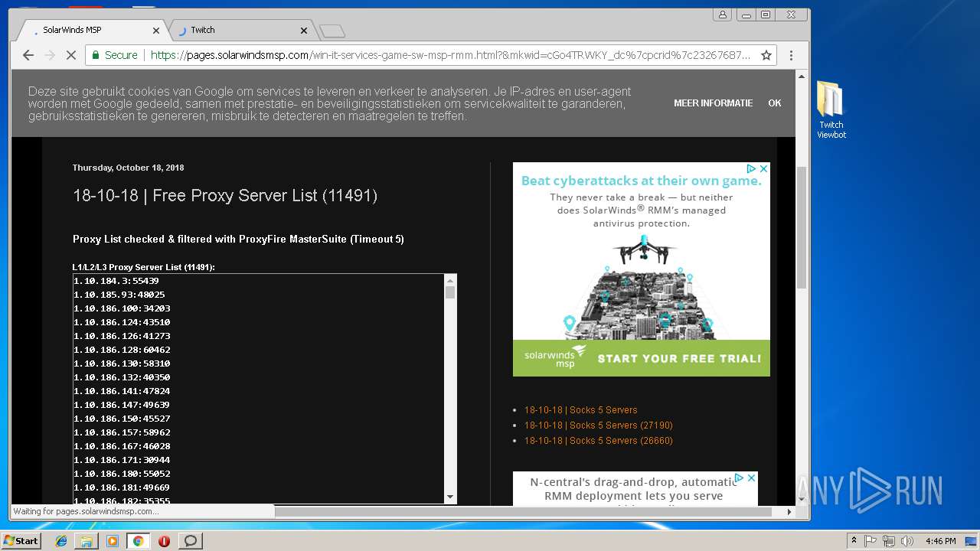Image resolution: width=980 pixels, height=551 pixels.
Task: Open the Action Center flag icon
Action: pyautogui.click(x=871, y=541)
